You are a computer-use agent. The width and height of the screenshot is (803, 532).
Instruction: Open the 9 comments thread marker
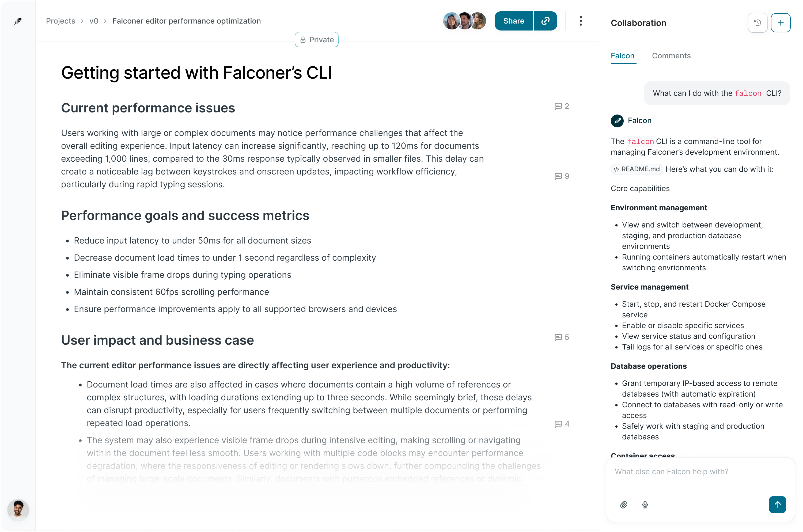point(561,176)
